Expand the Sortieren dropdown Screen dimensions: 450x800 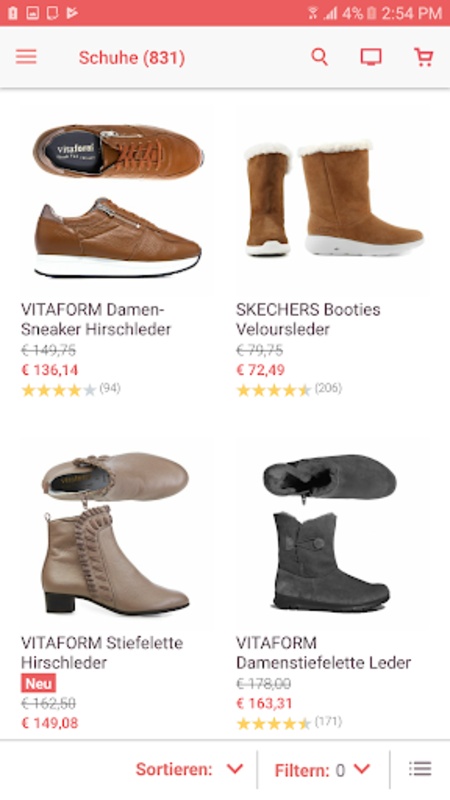pyautogui.click(x=189, y=769)
